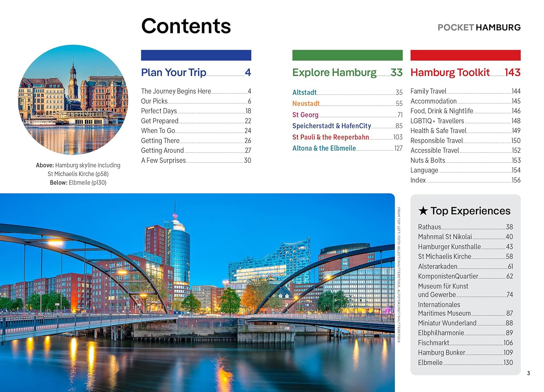Open the Plan Your Trip section heading
544x392 pixels.
pyautogui.click(x=173, y=72)
